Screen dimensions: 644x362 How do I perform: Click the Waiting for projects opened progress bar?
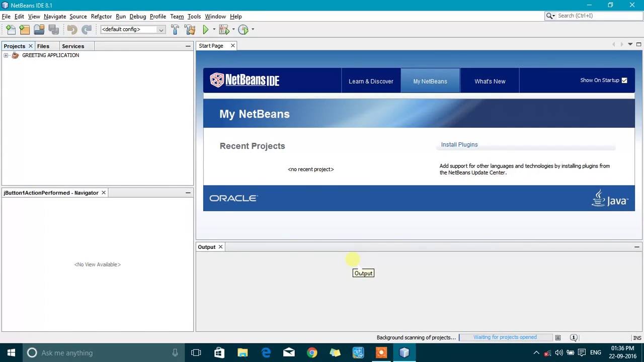pyautogui.click(x=505, y=337)
